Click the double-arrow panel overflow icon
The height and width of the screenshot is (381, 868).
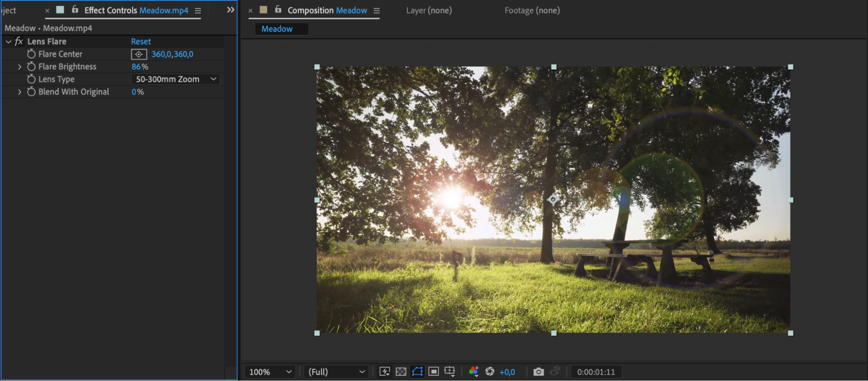(x=231, y=10)
